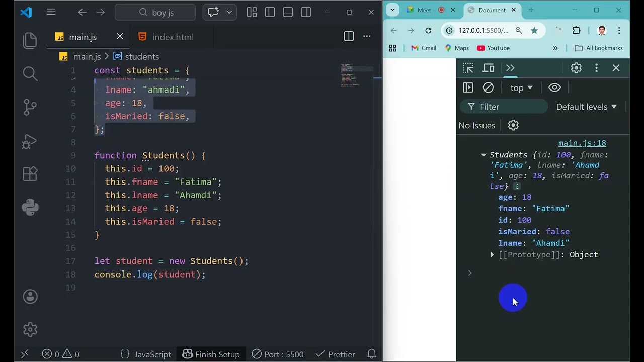The width and height of the screenshot is (644, 362).
Task: Open the Manage gear in VS Code
Action: tap(30, 330)
